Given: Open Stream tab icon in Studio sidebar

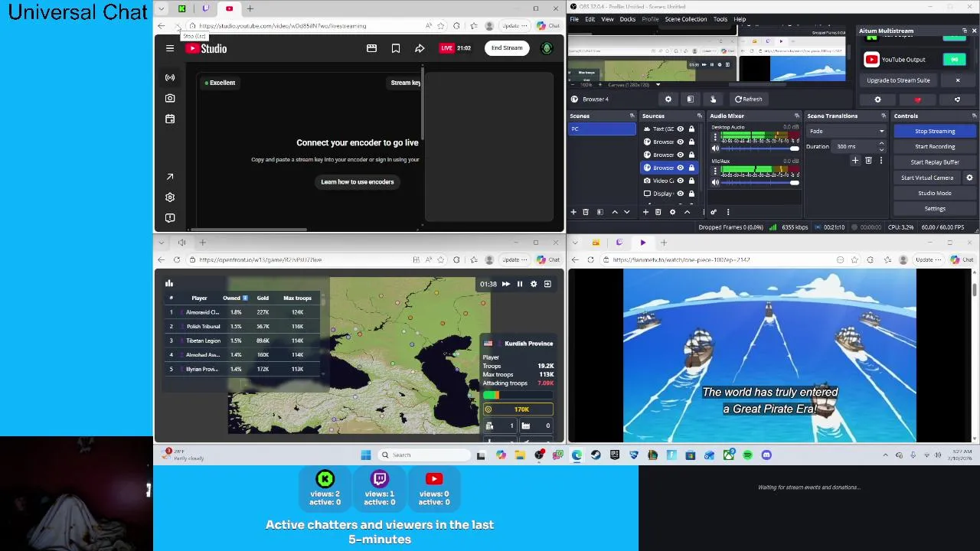Looking at the screenshot, I should pos(170,77).
